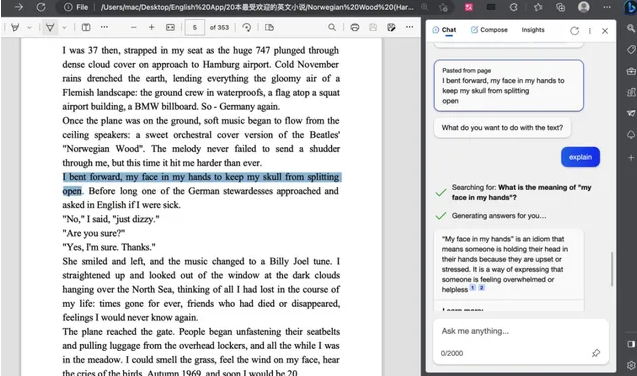The height and width of the screenshot is (376, 637).
Task: Click the page number field showing 5
Action: [195, 28]
